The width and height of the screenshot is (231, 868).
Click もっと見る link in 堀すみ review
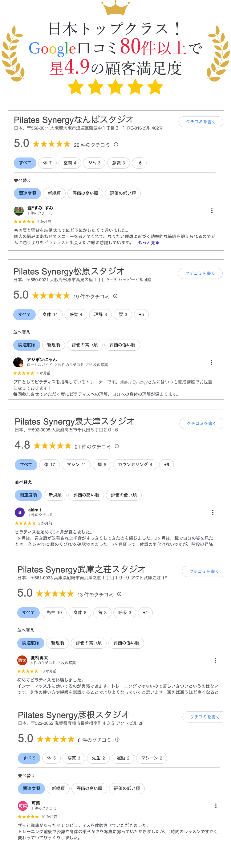(x=148, y=243)
